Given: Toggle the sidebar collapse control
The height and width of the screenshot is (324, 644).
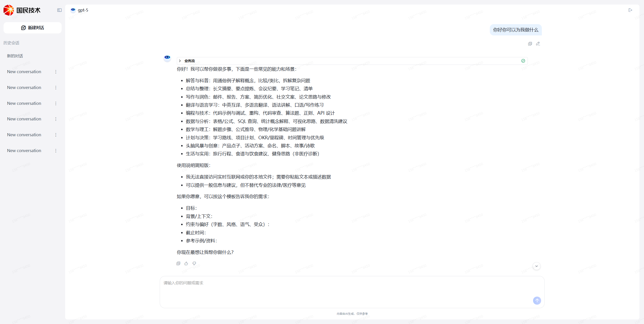Looking at the screenshot, I should (59, 10).
